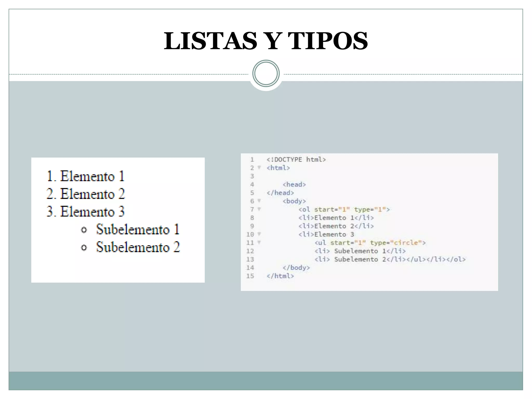
Task: Click line number 12 in the gutter
Action: (250, 251)
